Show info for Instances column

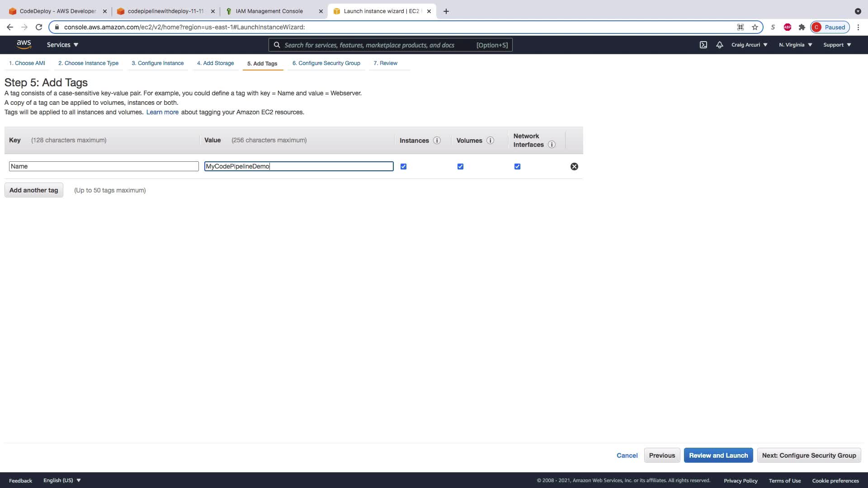[x=437, y=141]
